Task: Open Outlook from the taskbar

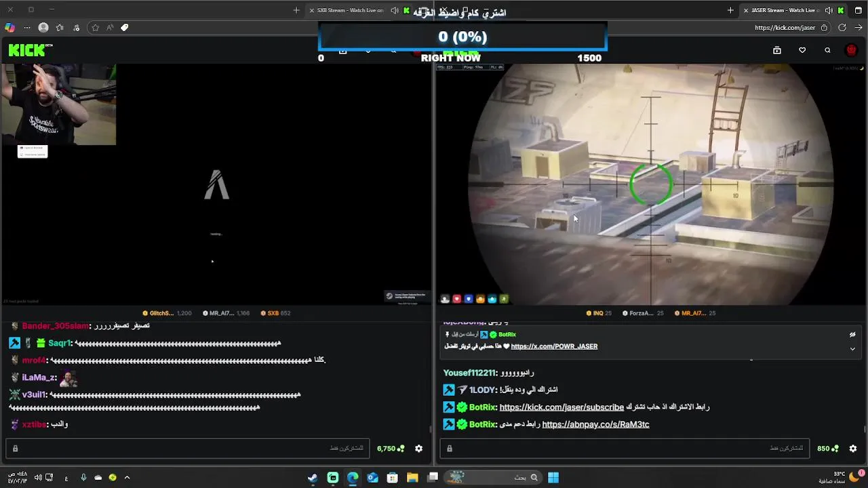Action: (372, 478)
